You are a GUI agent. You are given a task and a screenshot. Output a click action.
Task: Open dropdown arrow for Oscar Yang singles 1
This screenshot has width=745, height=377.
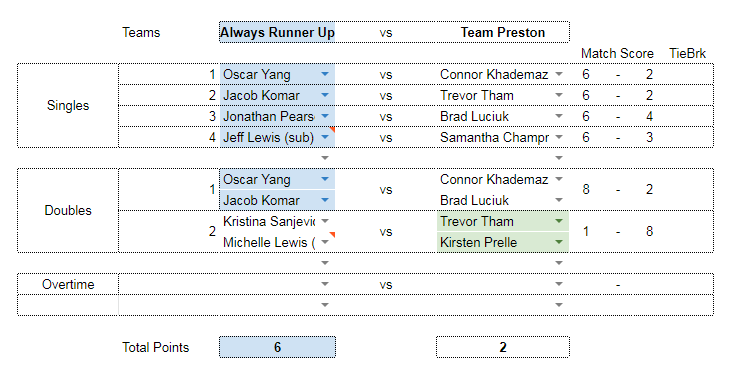(x=325, y=75)
